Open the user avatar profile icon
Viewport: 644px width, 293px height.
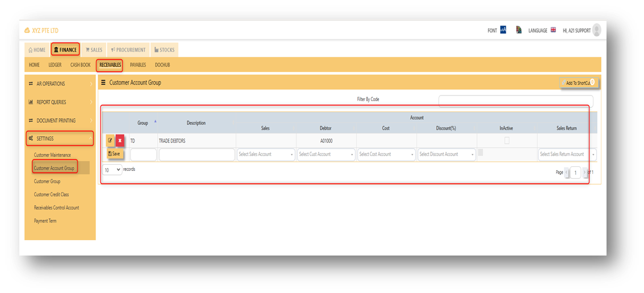pos(597,30)
